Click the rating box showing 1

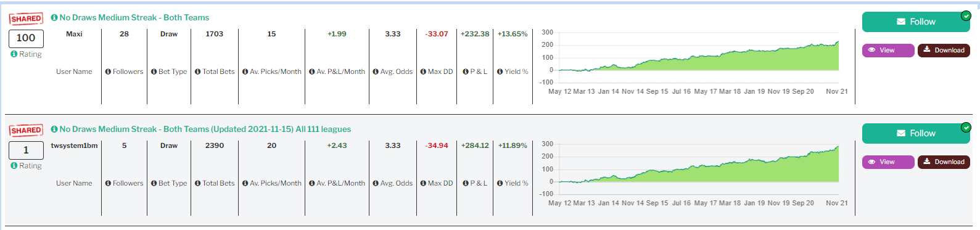tap(26, 150)
